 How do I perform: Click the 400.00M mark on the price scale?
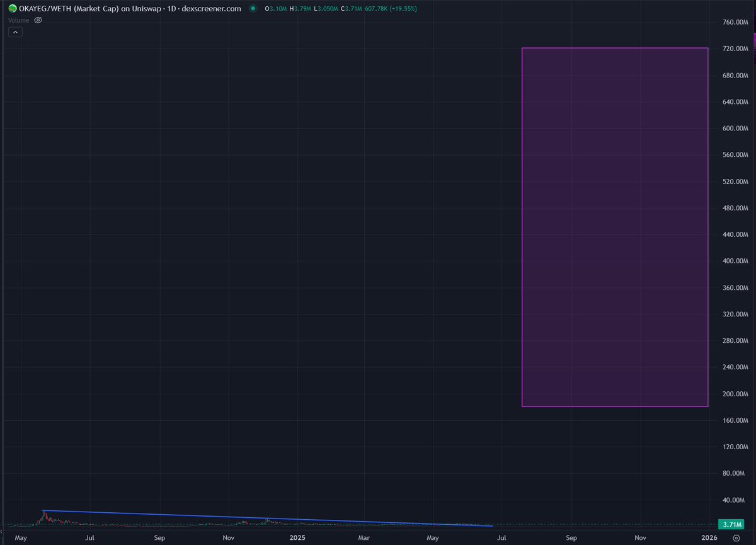click(x=734, y=260)
